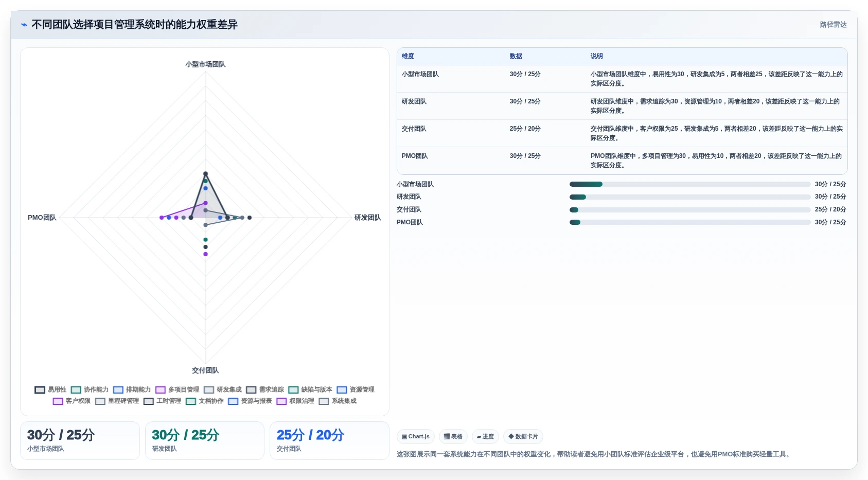Click the 研发团队 radar axis label

(x=367, y=218)
